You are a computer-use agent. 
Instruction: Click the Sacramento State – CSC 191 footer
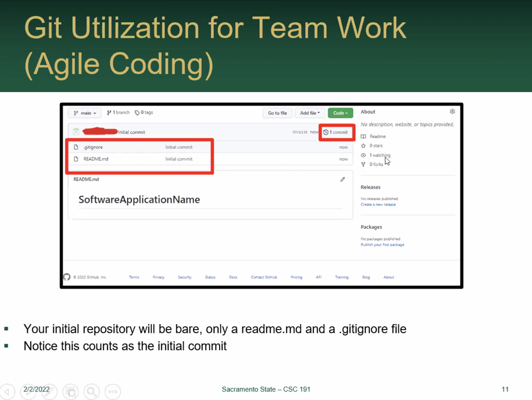point(266,390)
